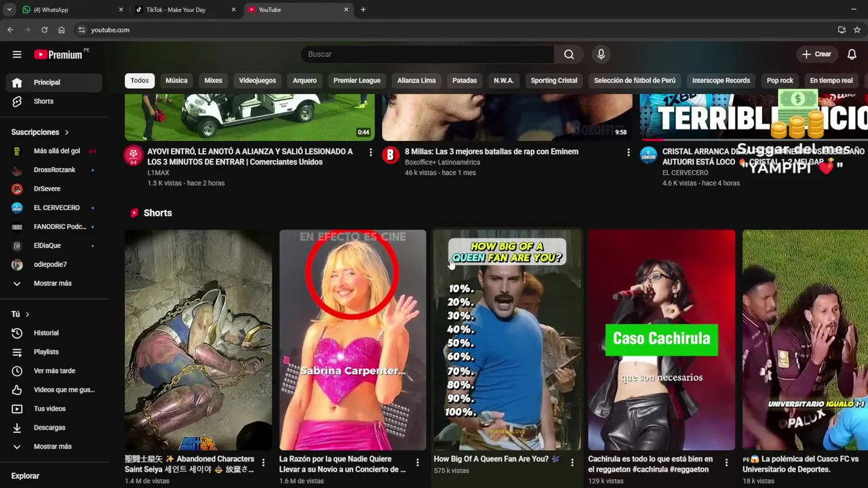Open Shorts from the sidebar
Image resolution: width=868 pixels, height=488 pixels.
(54, 101)
